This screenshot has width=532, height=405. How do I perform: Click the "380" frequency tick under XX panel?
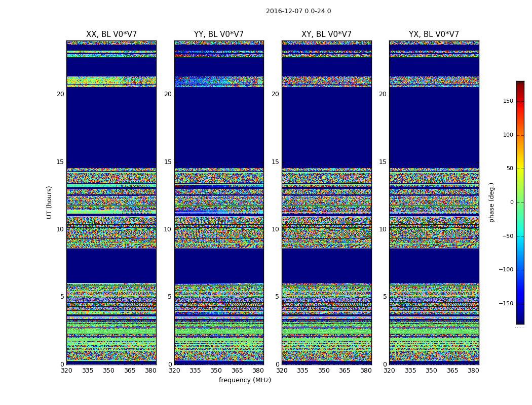pyautogui.click(x=150, y=371)
